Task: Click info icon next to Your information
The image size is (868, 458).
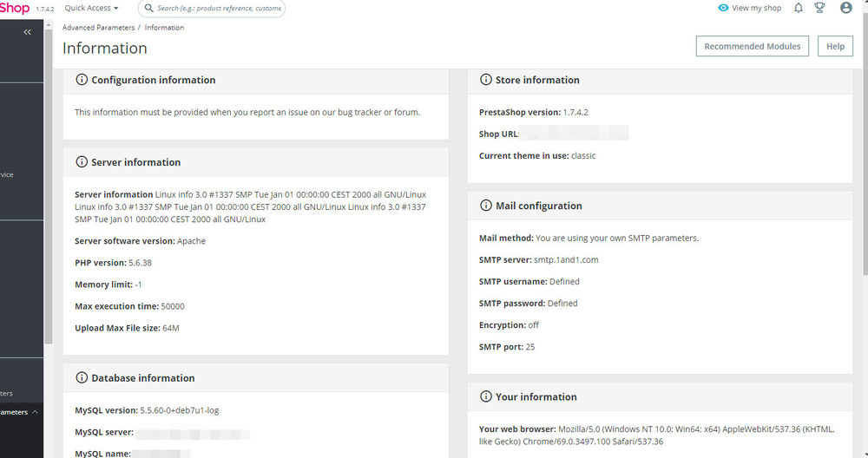Action: [486, 396]
